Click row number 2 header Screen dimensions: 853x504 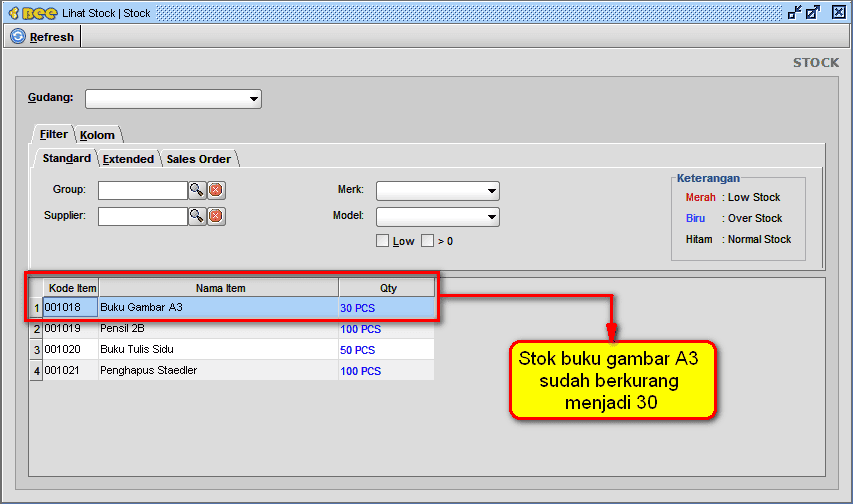click(x=36, y=329)
